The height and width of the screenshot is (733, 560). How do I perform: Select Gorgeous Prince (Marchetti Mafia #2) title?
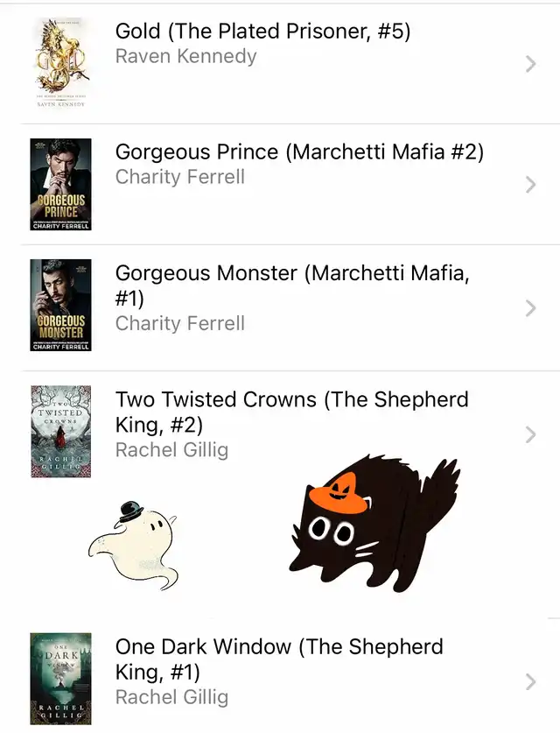pos(299,152)
